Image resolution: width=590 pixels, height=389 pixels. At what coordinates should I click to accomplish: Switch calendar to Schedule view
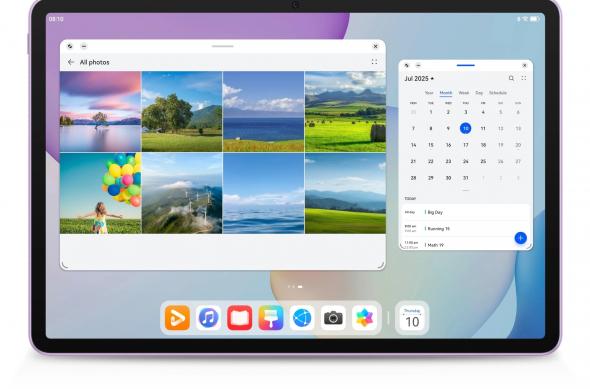(498, 93)
